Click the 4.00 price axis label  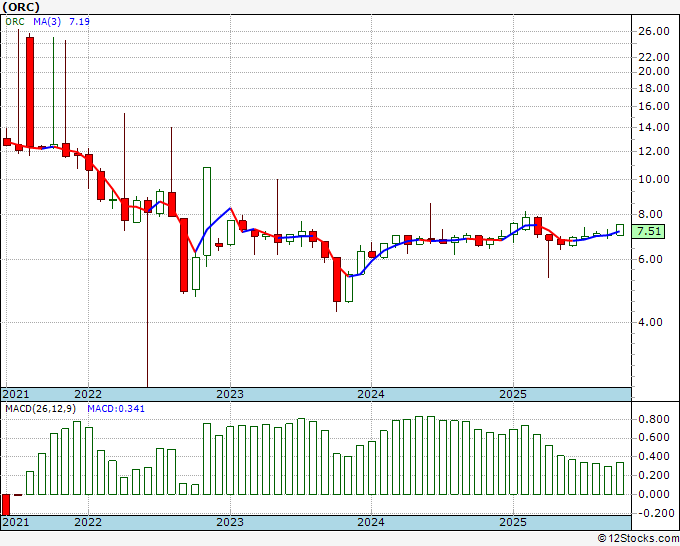pyautogui.click(x=650, y=322)
